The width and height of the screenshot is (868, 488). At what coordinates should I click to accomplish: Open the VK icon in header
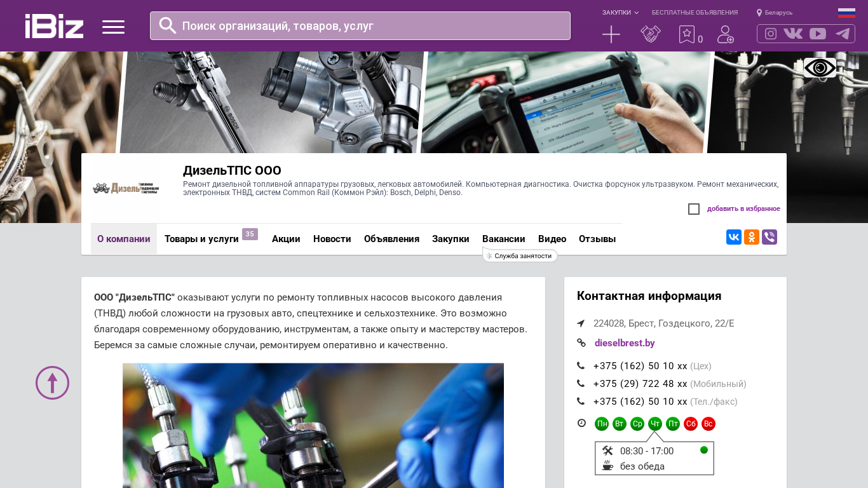point(793,34)
